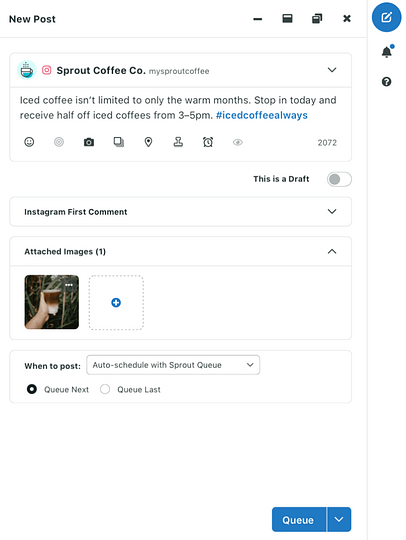Toggle the This is a Draft switch

[x=339, y=179]
